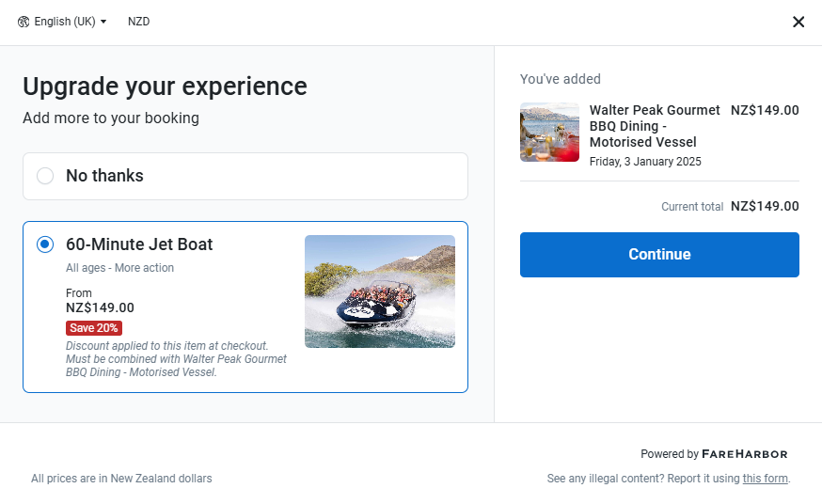The width and height of the screenshot is (822, 504).
Task: Click the red Save 20% badge
Action: 94,328
